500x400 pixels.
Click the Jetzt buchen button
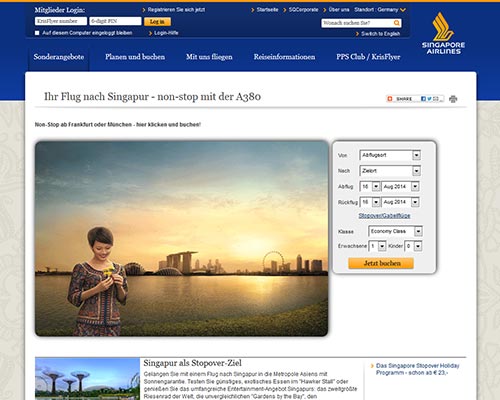coord(381,263)
